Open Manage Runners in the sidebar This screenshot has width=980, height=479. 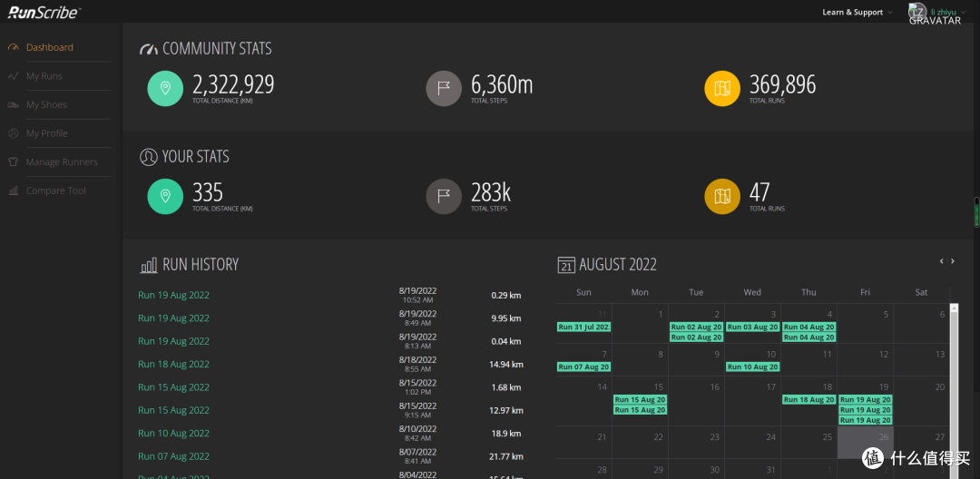[62, 162]
